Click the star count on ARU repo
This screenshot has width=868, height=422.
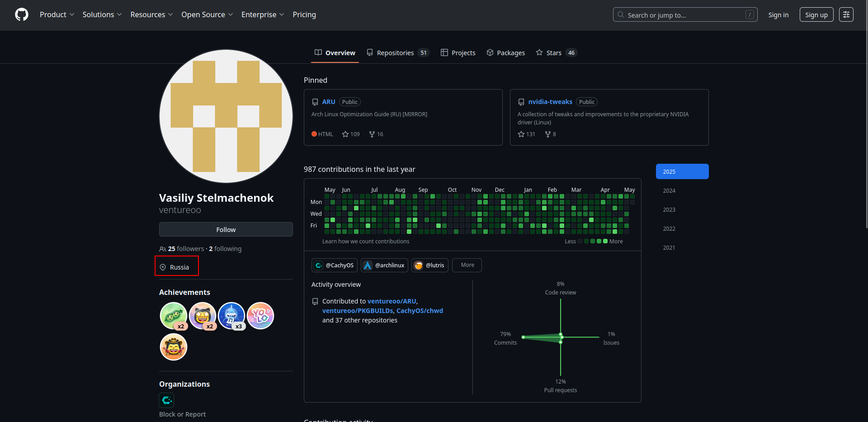point(351,134)
